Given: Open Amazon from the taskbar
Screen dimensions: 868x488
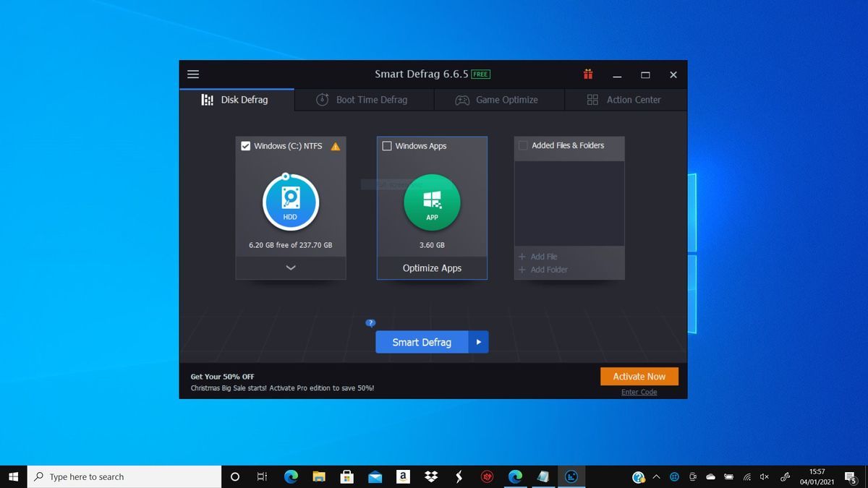Looking at the screenshot, I should tap(403, 476).
